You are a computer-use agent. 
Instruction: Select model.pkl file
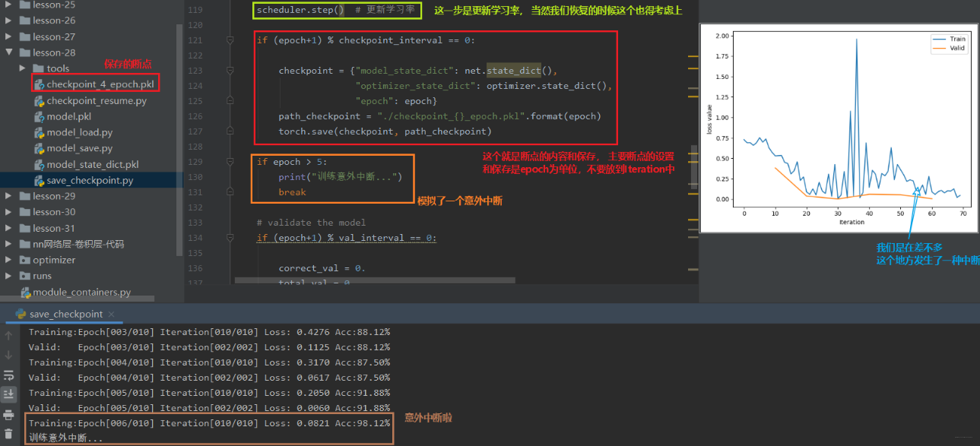(x=68, y=116)
